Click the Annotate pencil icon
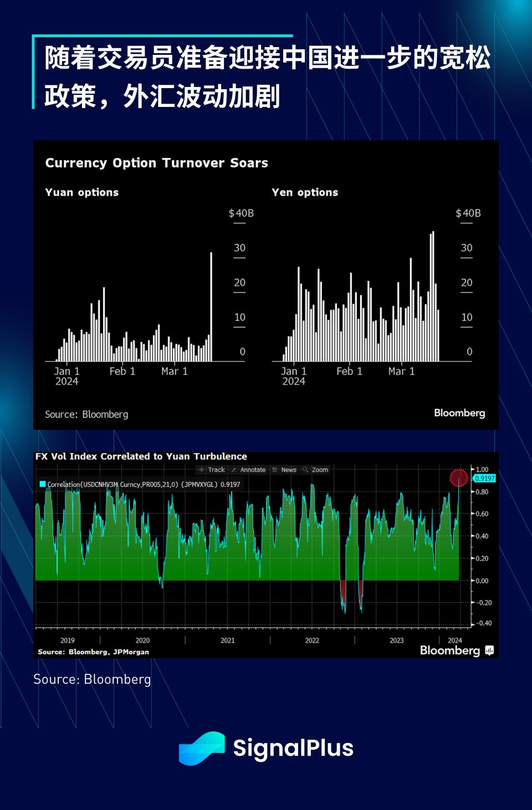Screen dimensions: 532x810 (x=234, y=470)
